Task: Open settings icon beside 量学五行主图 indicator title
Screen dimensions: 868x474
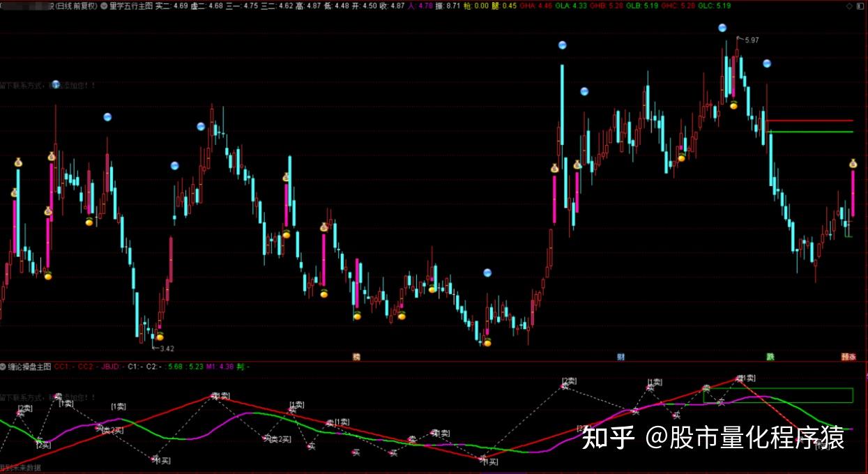Action: (x=104, y=6)
